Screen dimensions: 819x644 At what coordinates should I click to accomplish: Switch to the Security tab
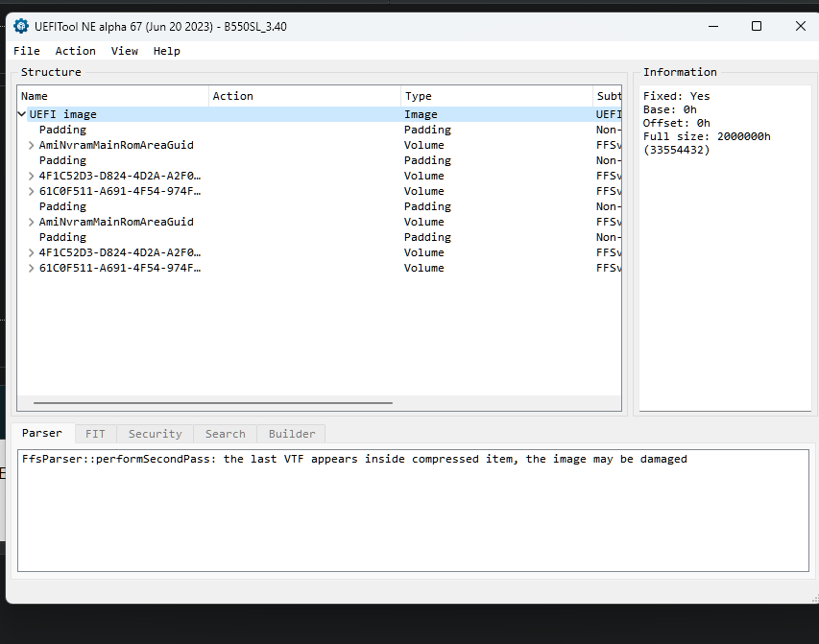click(x=155, y=434)
